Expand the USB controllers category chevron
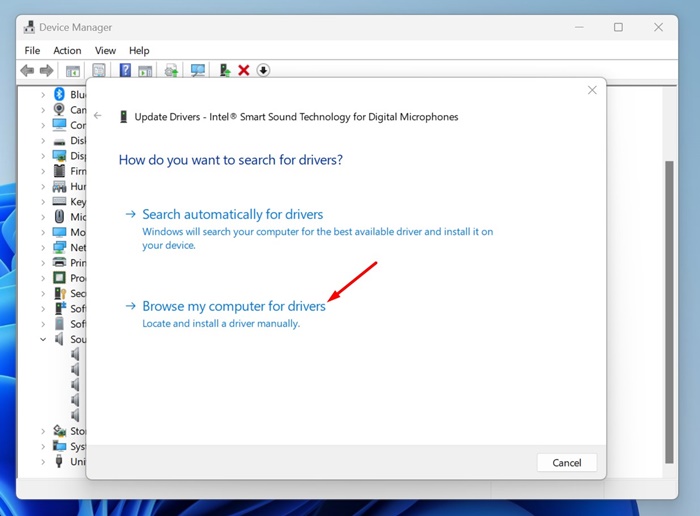 click(x=43, y=462)
